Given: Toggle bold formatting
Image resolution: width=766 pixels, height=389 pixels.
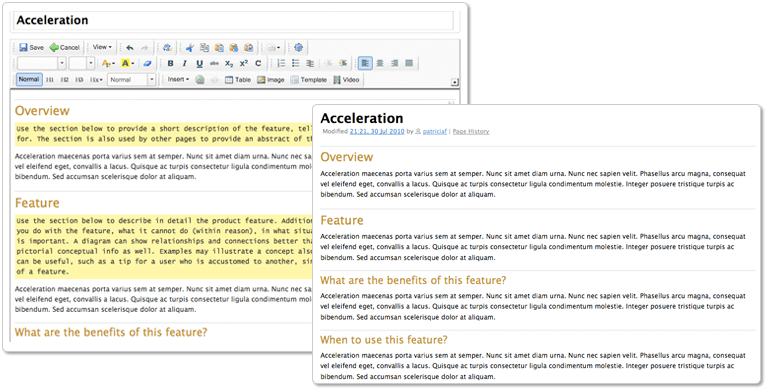Looking at the screenshot, I should click(x=170, y=63).
